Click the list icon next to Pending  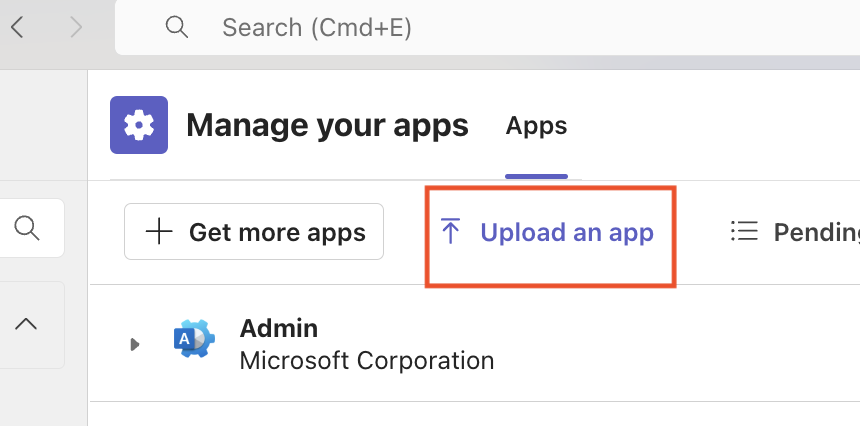click(744, 231)
